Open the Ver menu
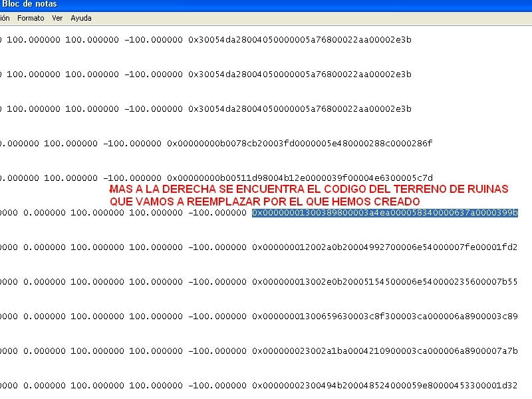This screenshot has width=532, height=399. click(58, 18)
